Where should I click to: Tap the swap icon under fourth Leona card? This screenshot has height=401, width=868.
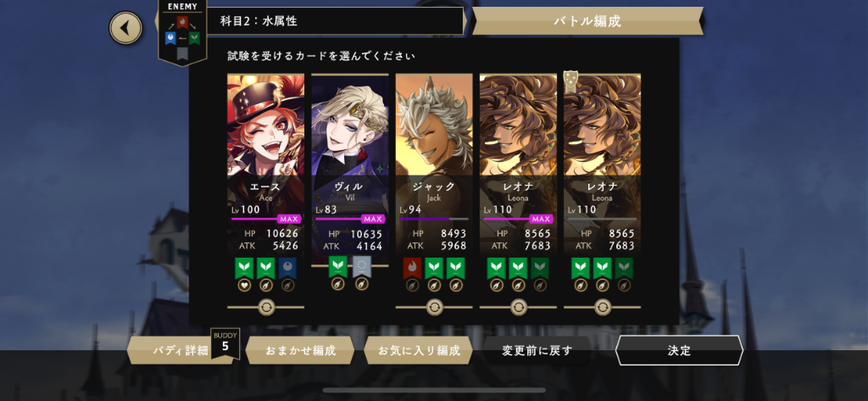click(x=518, y=307)
